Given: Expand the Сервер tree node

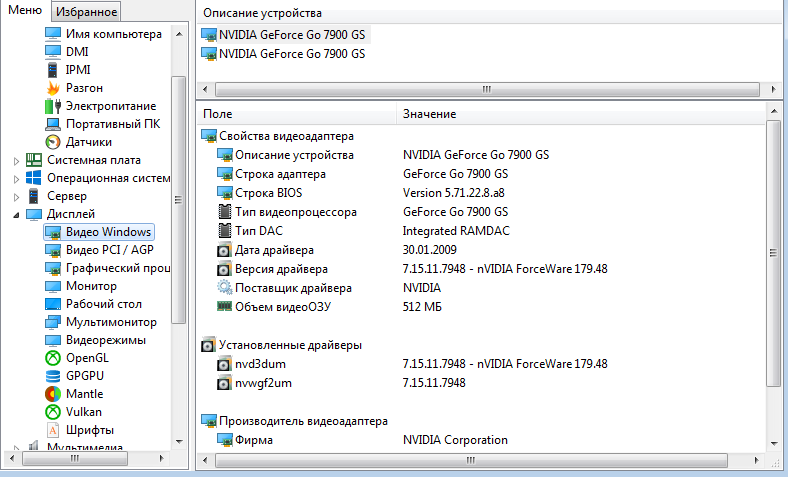Looking at the screenshot, I should [16, 197].
